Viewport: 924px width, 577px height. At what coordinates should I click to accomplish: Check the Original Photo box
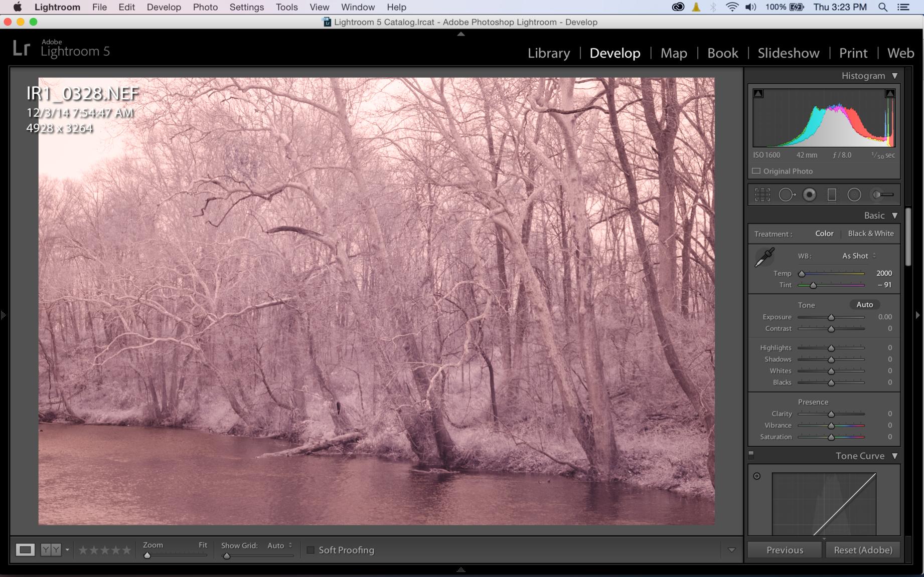(x=756, y=171)
